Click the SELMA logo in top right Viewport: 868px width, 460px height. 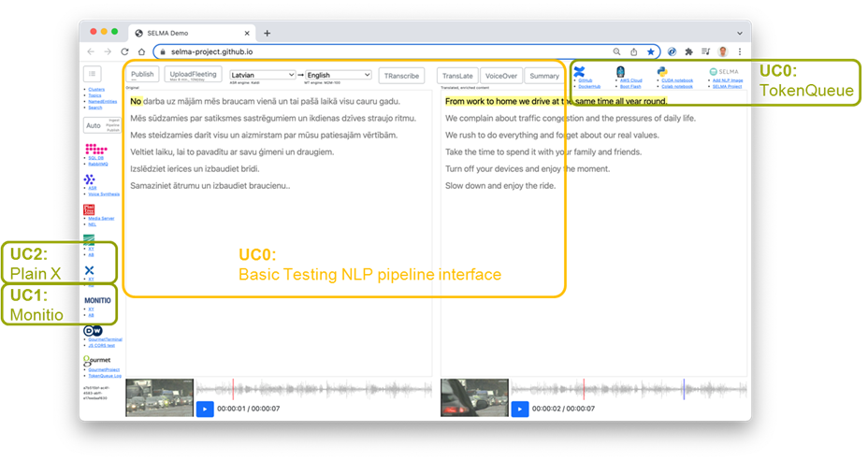tap(724, 71)
